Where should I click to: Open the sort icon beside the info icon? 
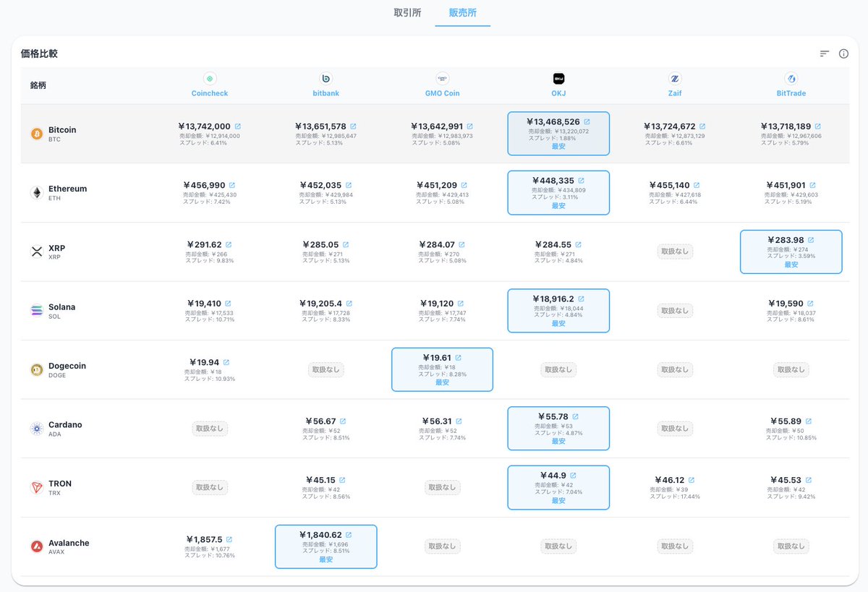point(825,53)
